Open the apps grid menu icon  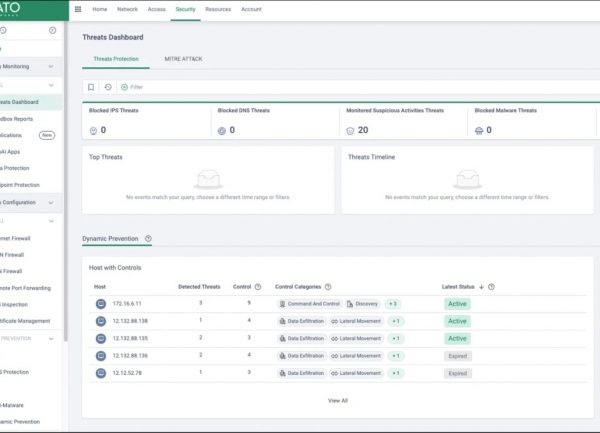pyautogui.click(x=78, y=9)
